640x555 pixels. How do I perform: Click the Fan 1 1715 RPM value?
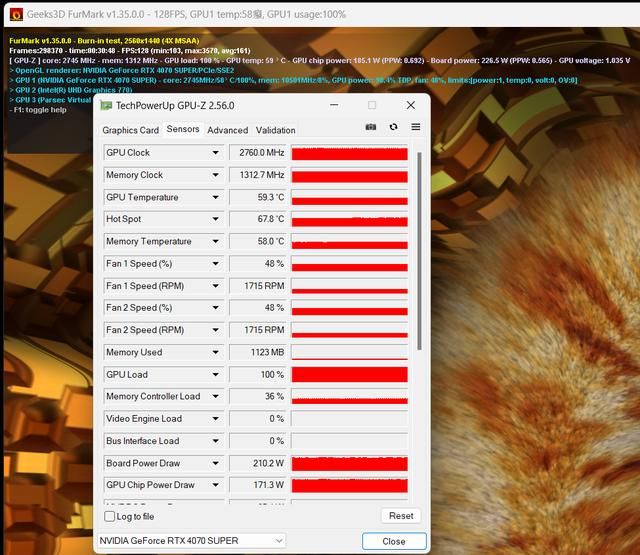[x=258, y=286]
